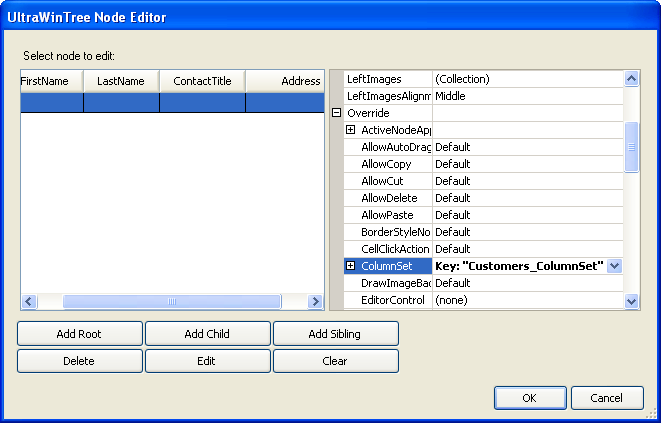661x423 pixels.
Task: Click the ContactTitle column header
Action: (x=202, y=81)
